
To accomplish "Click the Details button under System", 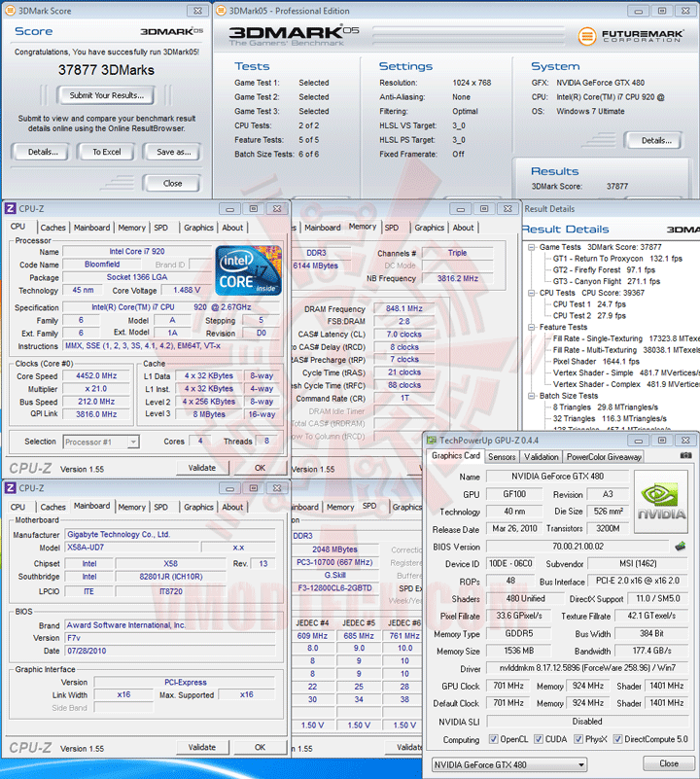I will click(655, 141).
